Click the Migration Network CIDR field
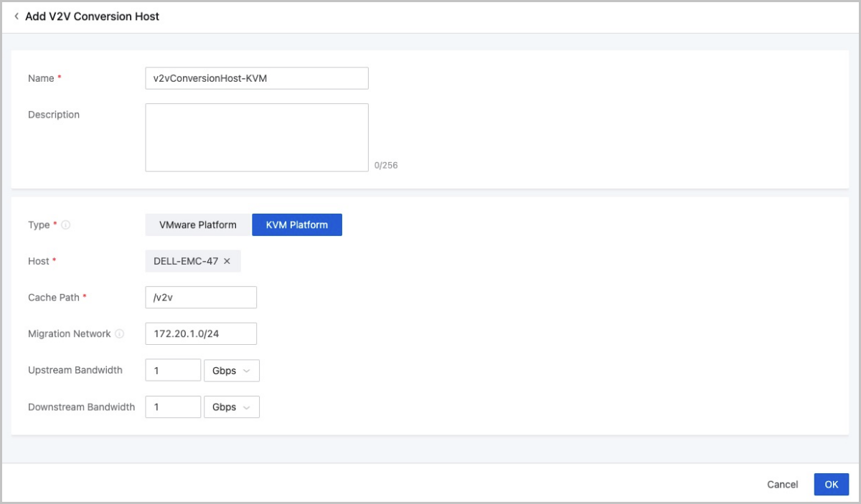861x504 pixels. (201, 334)
